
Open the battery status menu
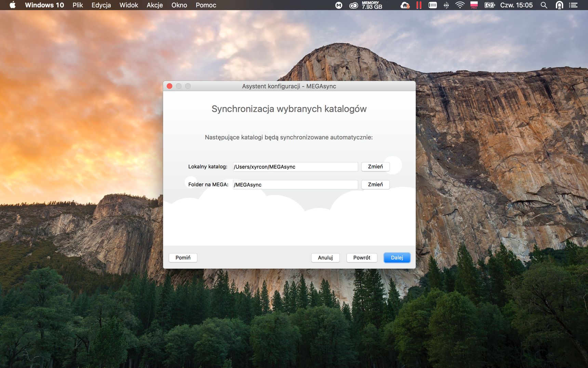click(490, 5)
